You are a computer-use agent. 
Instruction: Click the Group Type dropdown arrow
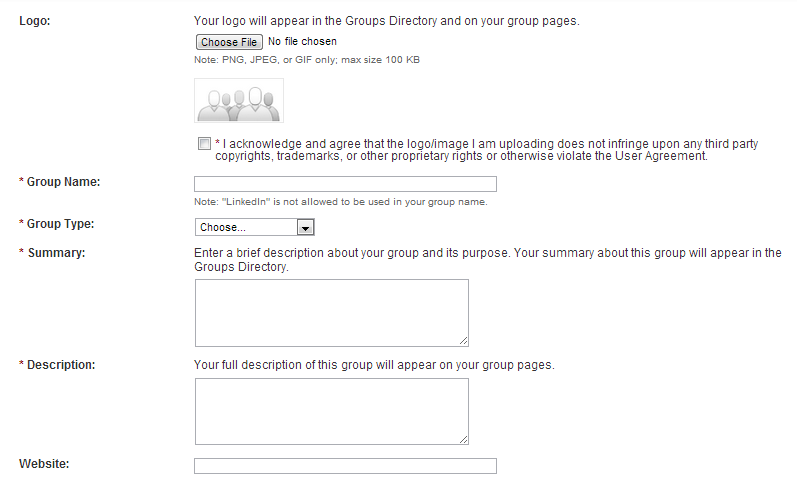click(x=305, y=227)
